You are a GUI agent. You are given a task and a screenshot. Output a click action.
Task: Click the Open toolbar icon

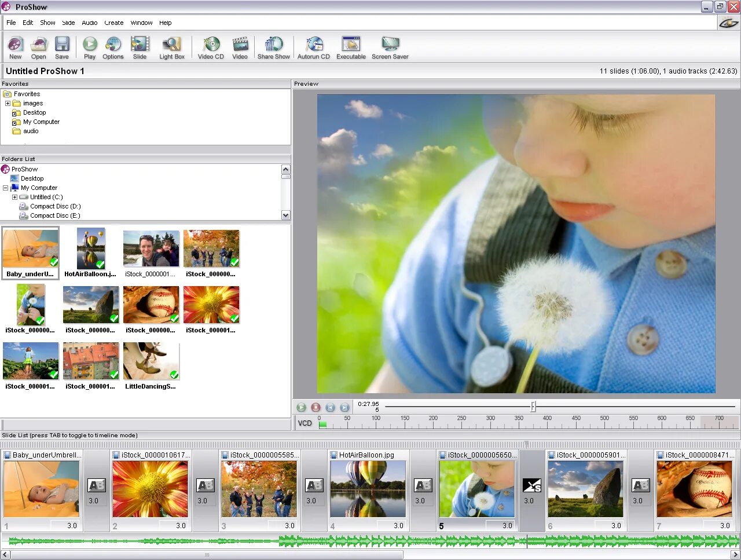point(38,47)
